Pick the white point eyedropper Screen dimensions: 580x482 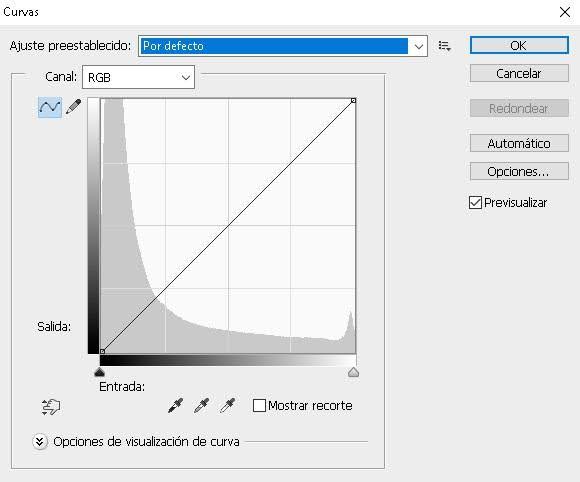[227, 405]
